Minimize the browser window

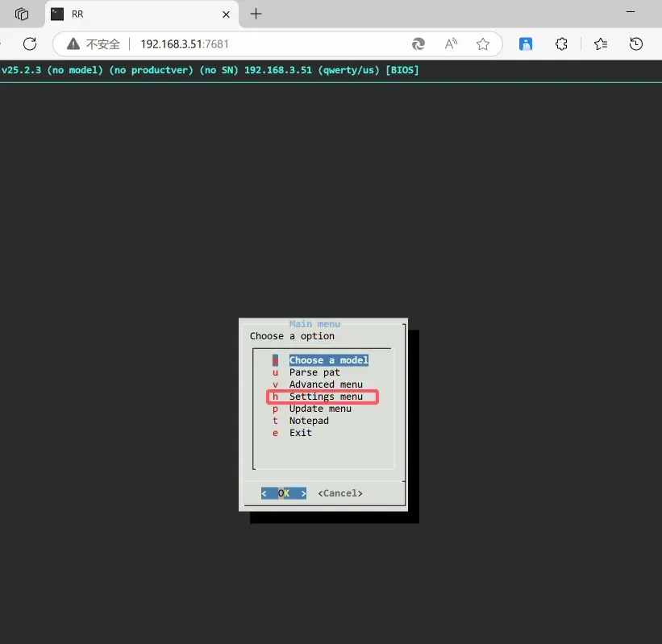tap(631, 12)
